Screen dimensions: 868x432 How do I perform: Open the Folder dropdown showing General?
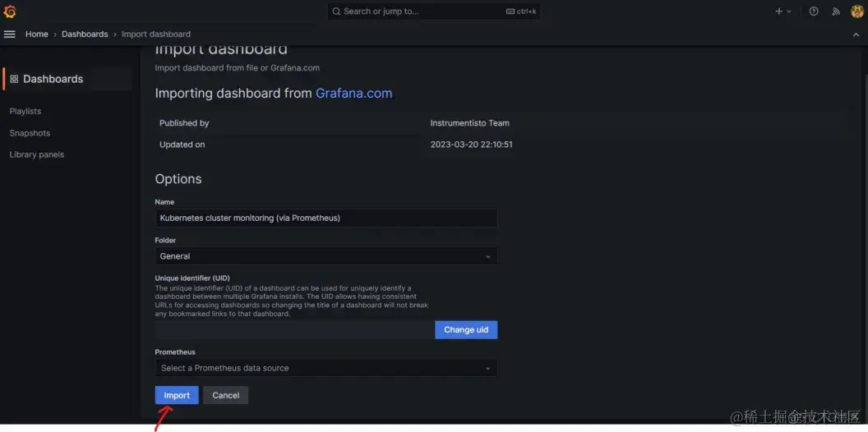pyautogui.click(x=326, y=256)
